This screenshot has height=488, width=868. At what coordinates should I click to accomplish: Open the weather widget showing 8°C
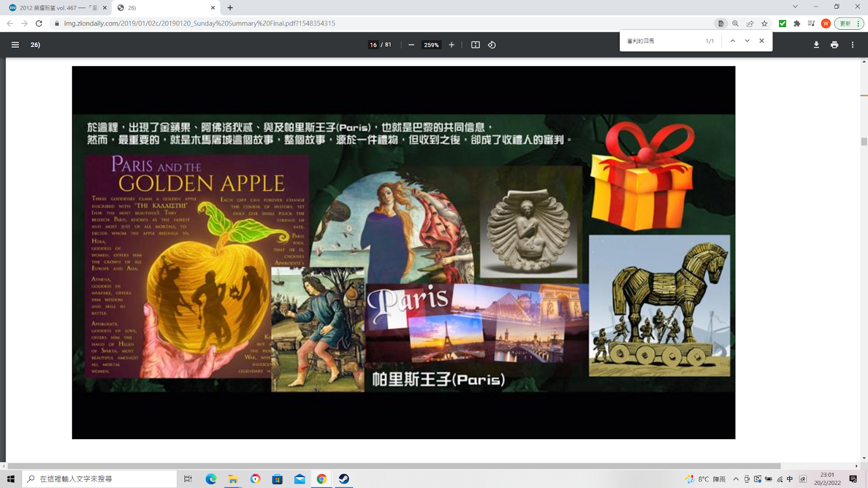tap(705, 479)
